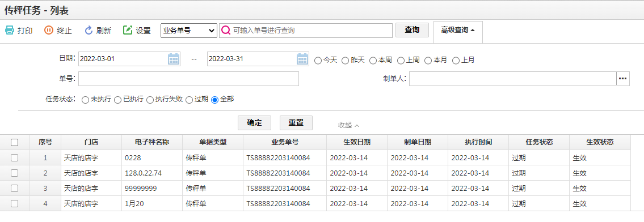Click the 重置 button
Image resolution: width=644 pixels, height=222 pixels.
coord(296,123)
